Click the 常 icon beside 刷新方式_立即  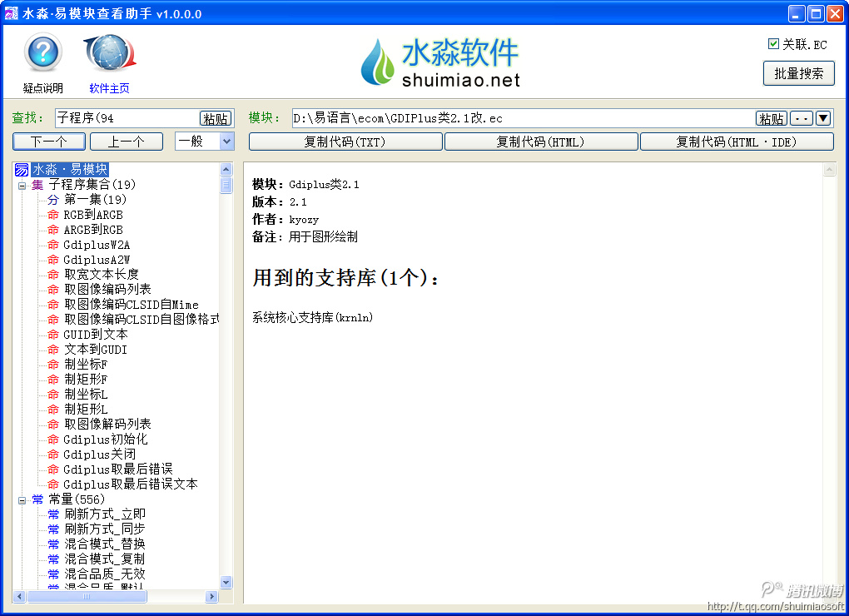point(53,514)
